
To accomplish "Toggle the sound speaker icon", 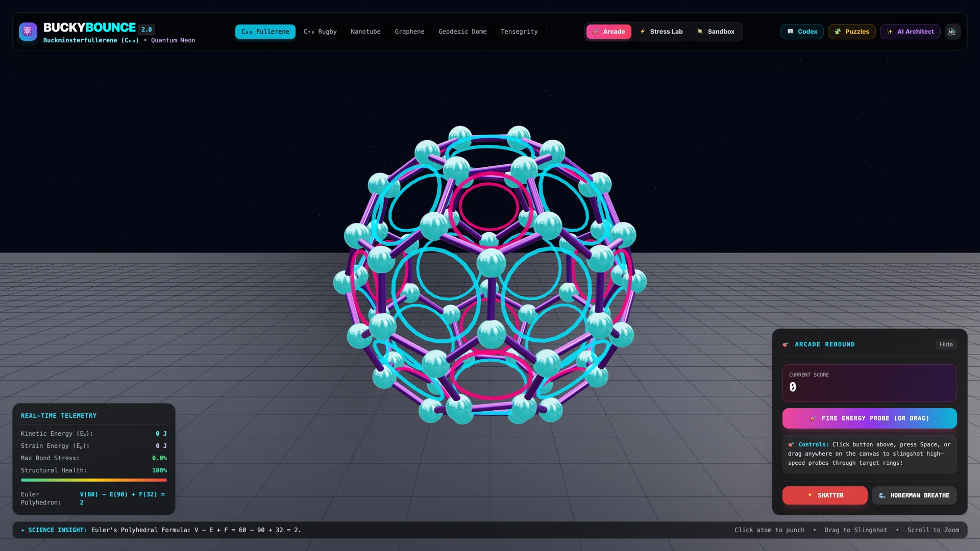I will click(952, 32).
